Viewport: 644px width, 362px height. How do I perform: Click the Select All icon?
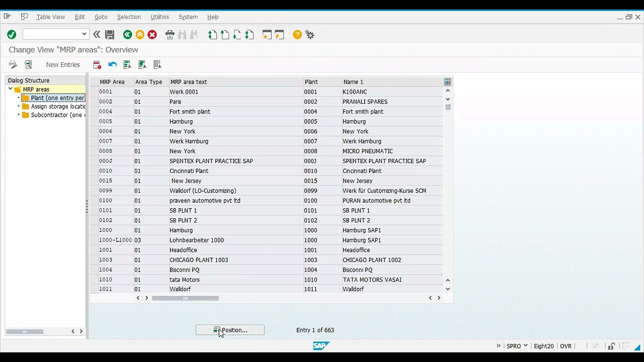(127, 64)
